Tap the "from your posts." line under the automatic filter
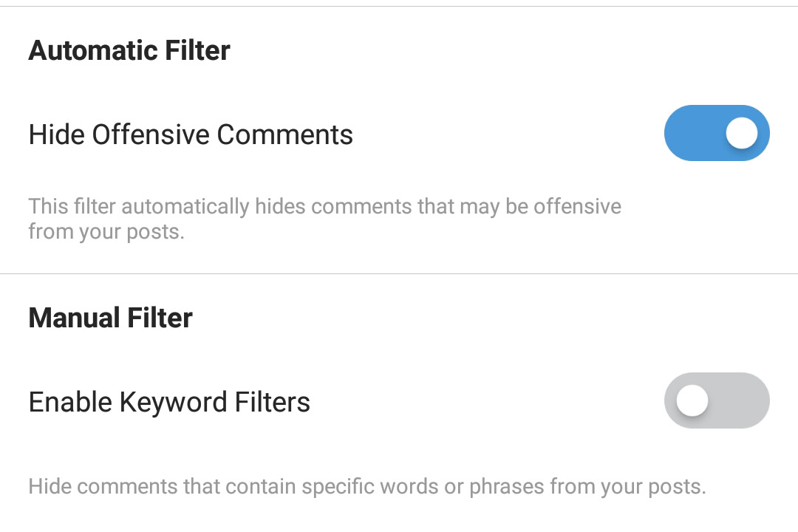The image size is (798, 532). 106,232
